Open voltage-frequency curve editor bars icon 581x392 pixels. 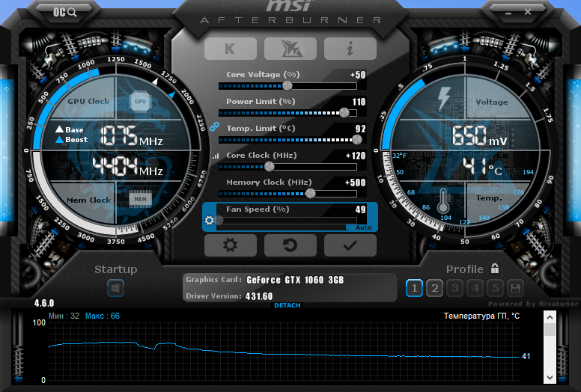coord(216,156)
